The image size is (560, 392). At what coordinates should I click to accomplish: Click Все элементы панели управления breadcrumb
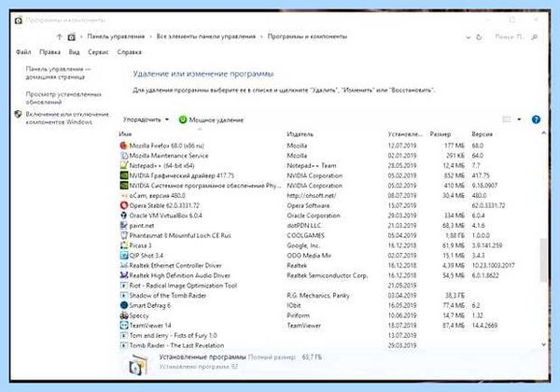click(x=206, y=36)
